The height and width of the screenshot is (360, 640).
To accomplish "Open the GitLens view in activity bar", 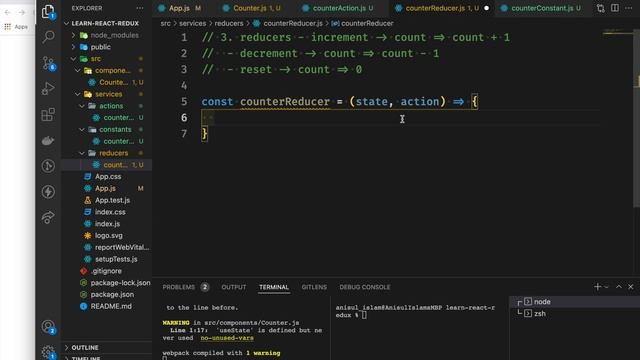I will [x=48, y=166].
